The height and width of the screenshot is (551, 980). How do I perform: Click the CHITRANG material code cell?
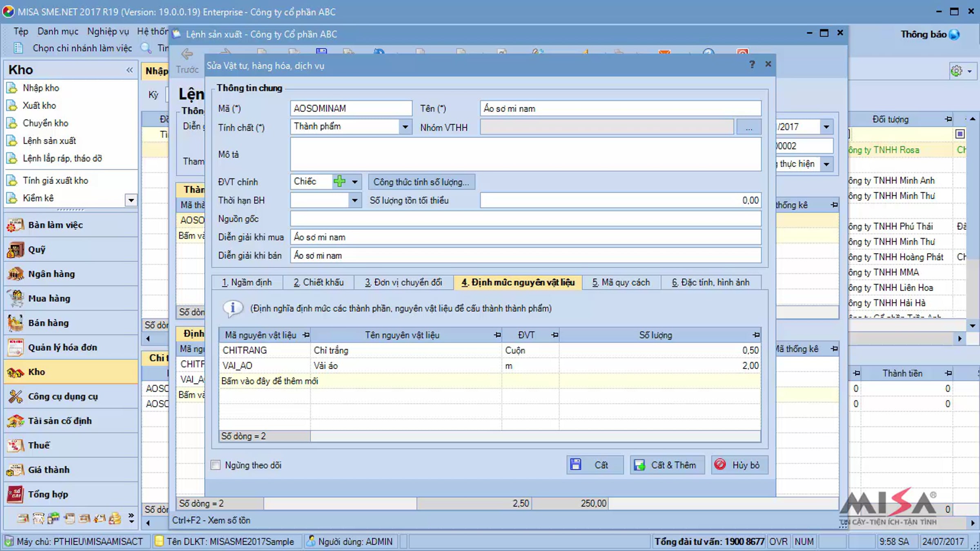tap(265, 350)
